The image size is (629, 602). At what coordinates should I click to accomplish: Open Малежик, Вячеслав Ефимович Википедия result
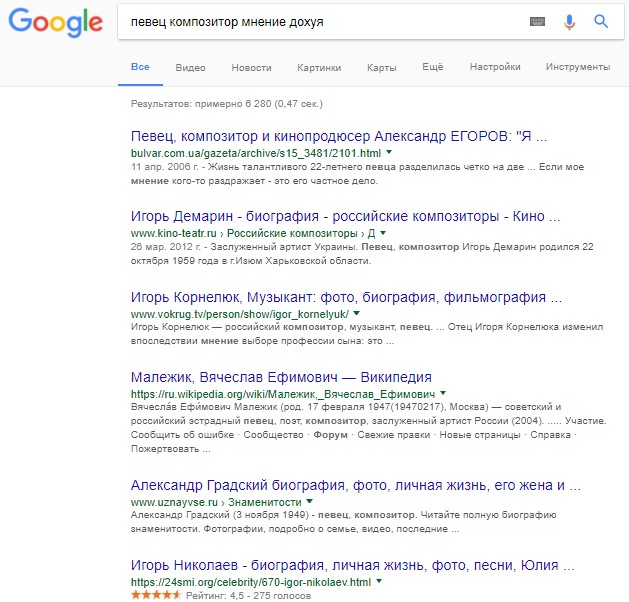[281, 377]
